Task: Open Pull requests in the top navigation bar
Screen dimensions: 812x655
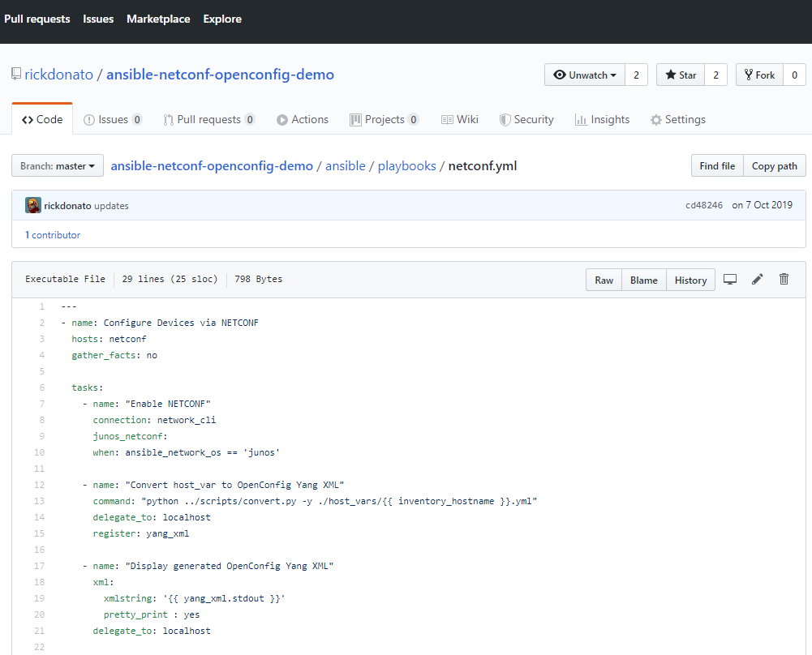Action: click(37, 19)
